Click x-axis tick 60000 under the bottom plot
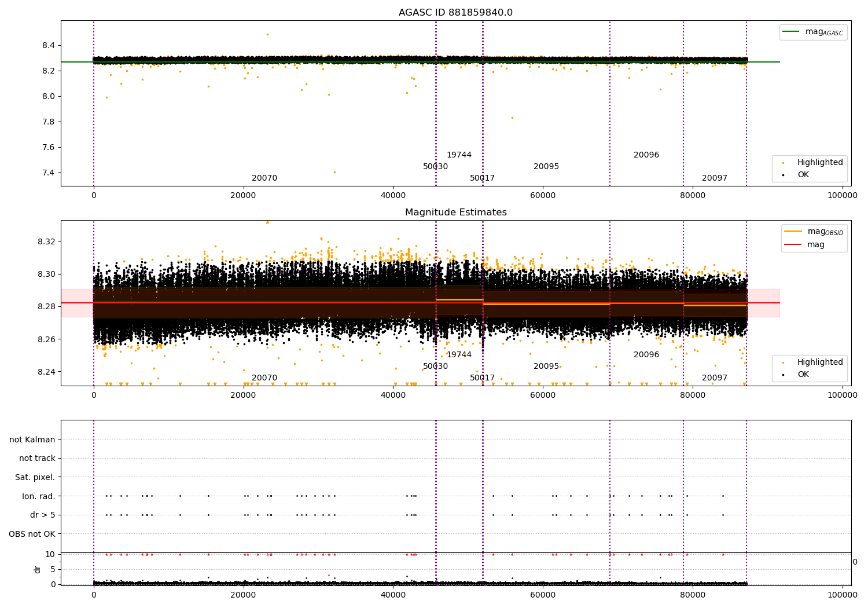The width and height of the screenshot is (868, 608). tap(543, 595)
